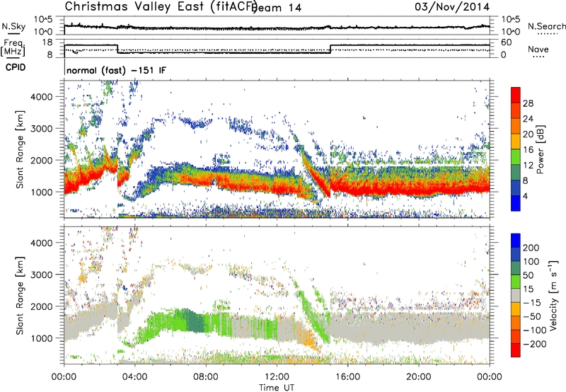Click the 'CPID' label
Screen dimensions: 566x392
16,67
